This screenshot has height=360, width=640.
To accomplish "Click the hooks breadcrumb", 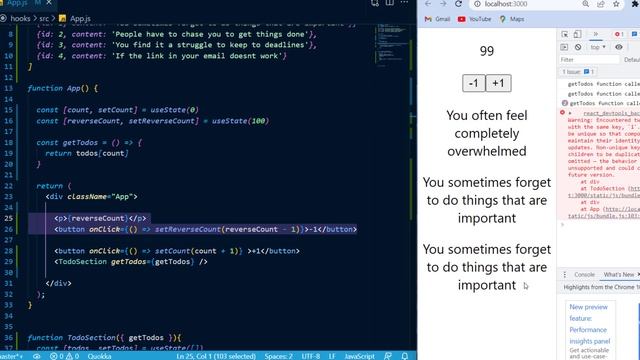I will 20,18.
